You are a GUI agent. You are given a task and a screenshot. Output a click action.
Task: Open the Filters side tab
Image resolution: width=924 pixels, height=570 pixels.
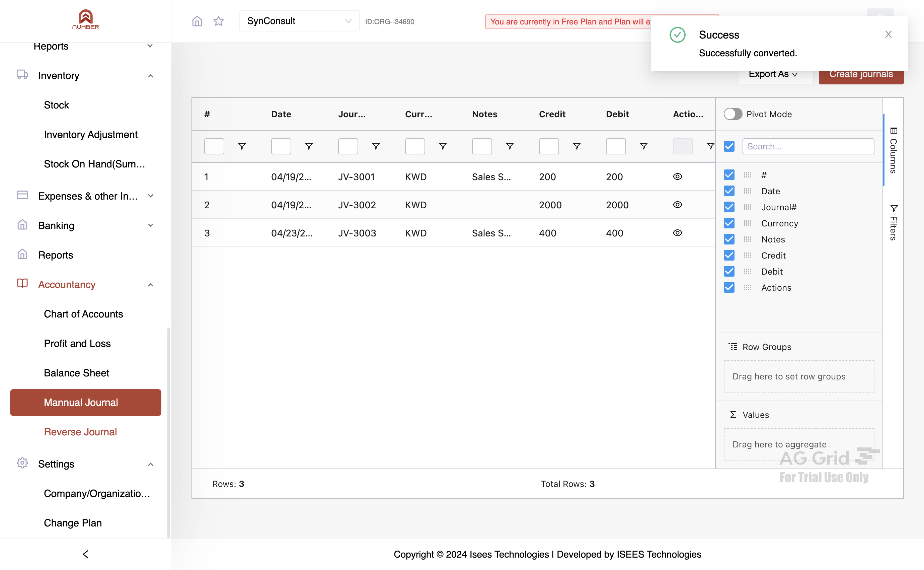[x=893, y=222]
